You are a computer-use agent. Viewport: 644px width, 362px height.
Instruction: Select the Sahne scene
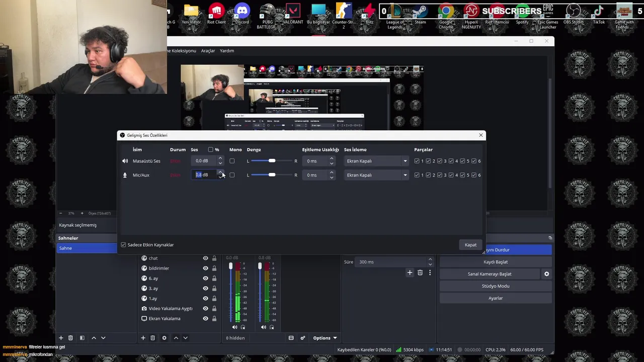(87, 248)
